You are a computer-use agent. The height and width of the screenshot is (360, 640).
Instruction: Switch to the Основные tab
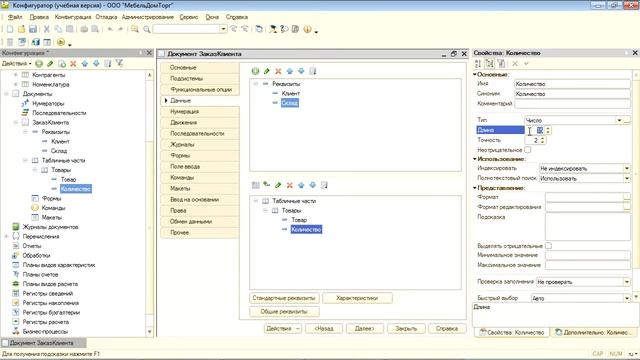[x=200, y=67]
